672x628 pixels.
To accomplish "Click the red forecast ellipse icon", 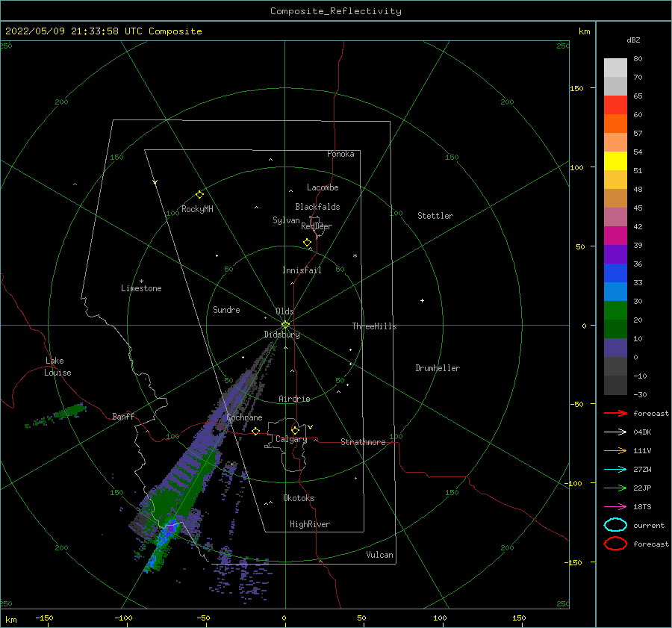I will click(615, 544).
